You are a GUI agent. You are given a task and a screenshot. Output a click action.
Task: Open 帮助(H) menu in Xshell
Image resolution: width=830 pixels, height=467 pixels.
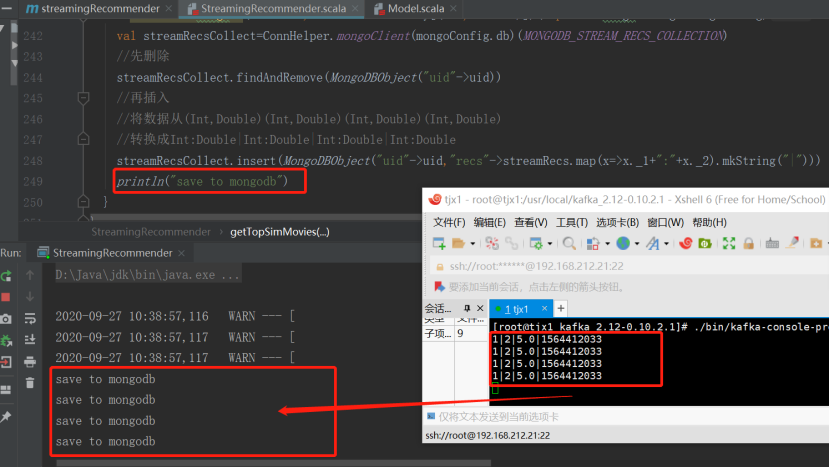click(709, 222)
